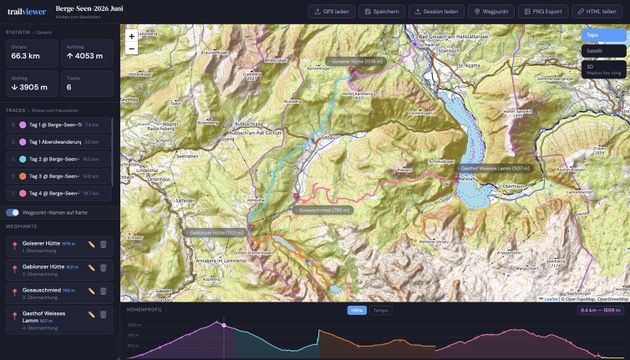The height and width of the screenshot is (360, 630).
Task: Click the Gablonzer Hütte map label
Action: click(214, 233)
